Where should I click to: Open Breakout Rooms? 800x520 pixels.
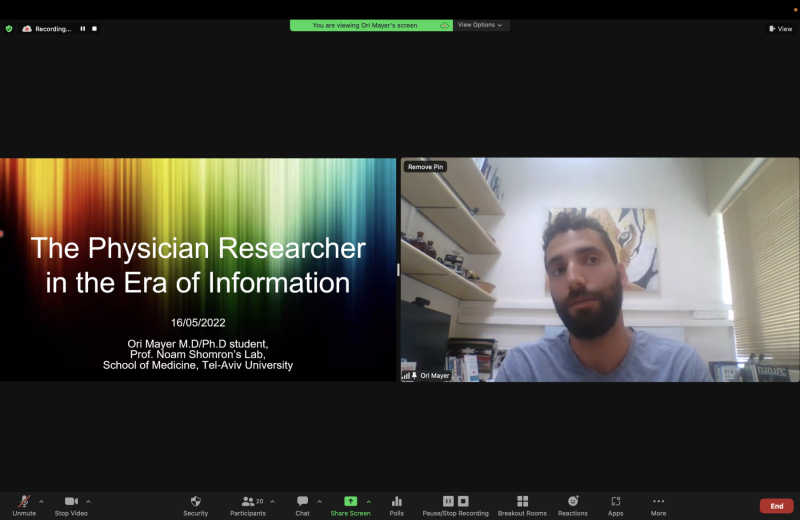coord(522,505)
